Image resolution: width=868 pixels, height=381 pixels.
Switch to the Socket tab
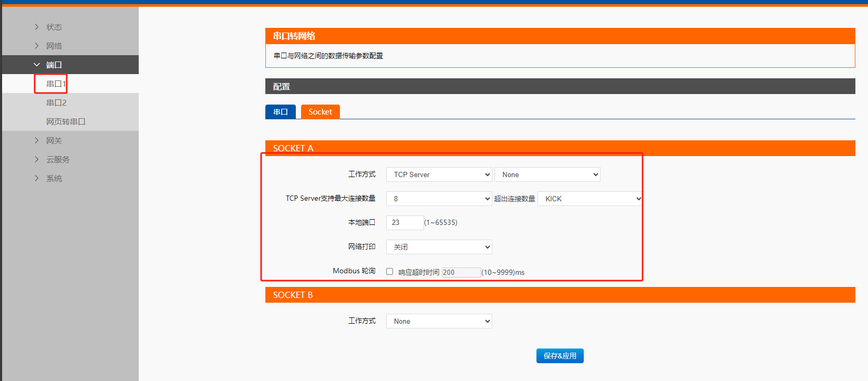(320, 112)
